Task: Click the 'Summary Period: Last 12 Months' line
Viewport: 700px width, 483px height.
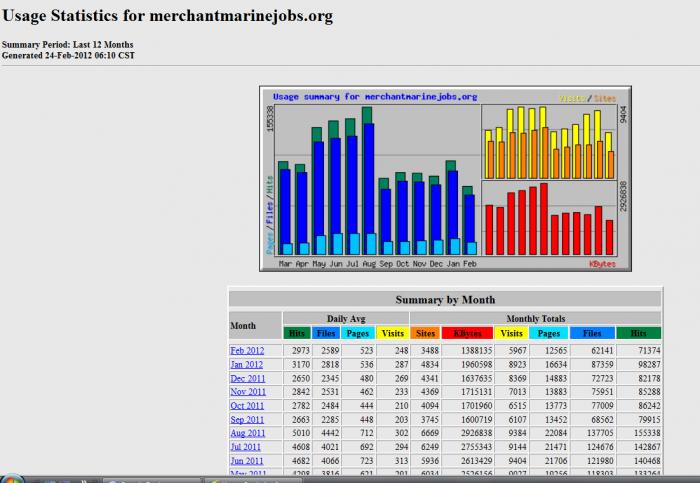Action: point(67,45)
